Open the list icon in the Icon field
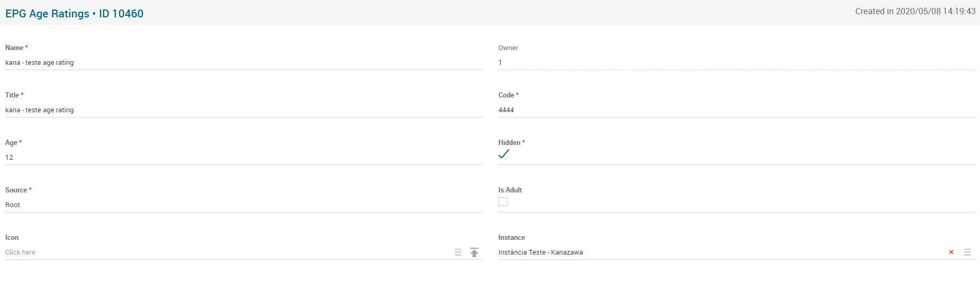The width and height of the screenshot is (980, 301). 458,253
